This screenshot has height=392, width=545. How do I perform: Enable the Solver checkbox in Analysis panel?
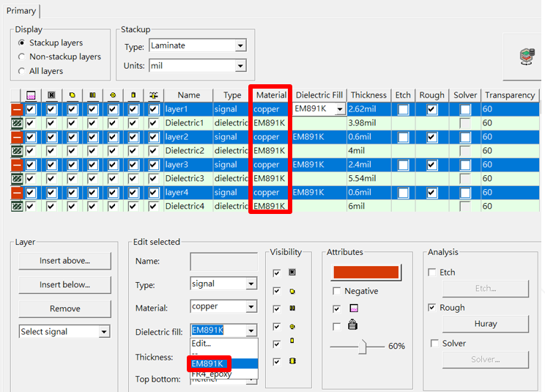pyautogui.click(x=434, y=344)
